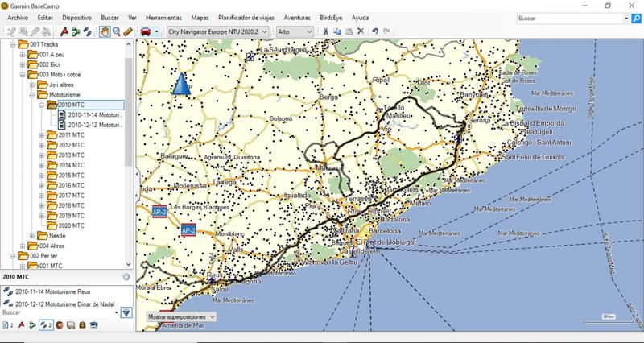Select the New Track footprints tool
644x343 pixels.
pyautogui.click(x=87, y=31)
